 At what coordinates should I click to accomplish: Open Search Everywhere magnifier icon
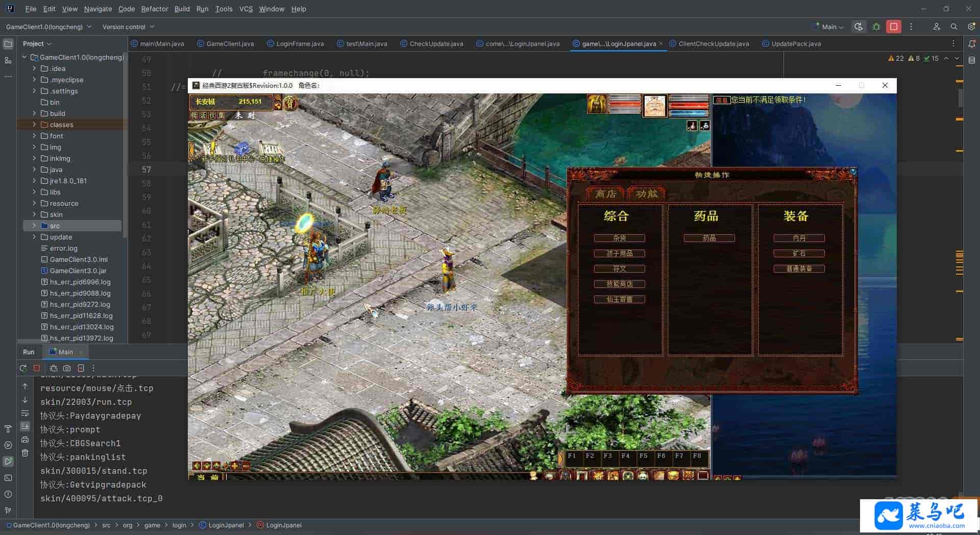pos(953,27)
